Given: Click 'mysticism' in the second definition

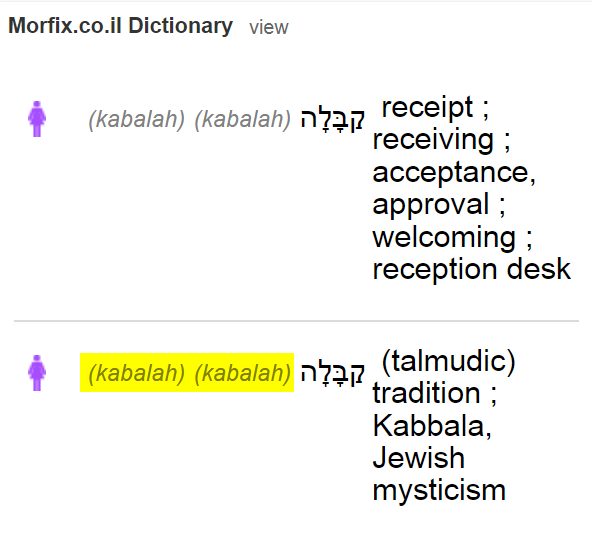Looking at the screenshot, I should 439,491.
